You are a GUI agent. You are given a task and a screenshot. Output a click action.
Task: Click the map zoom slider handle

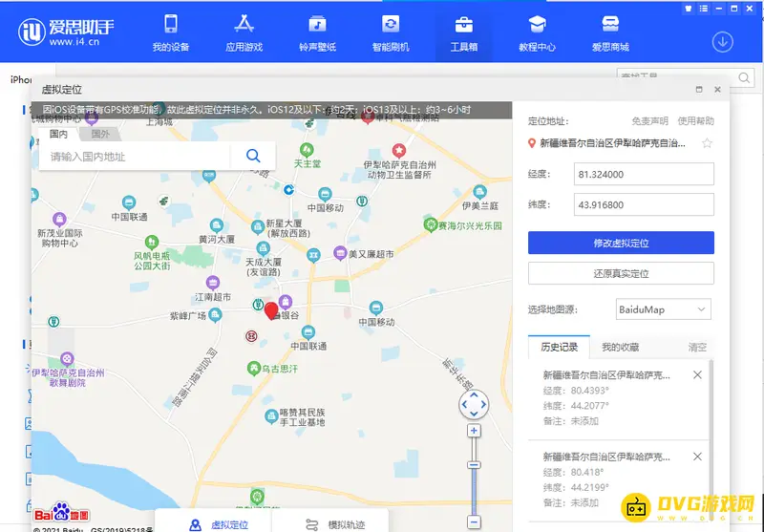click(x=474, y=465)
